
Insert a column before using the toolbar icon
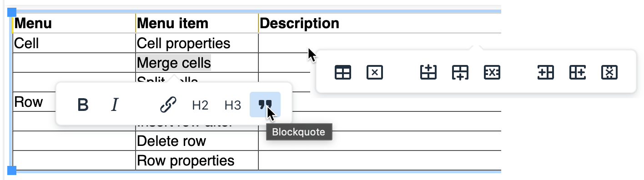pyautogui.click(x=545, y=73)
